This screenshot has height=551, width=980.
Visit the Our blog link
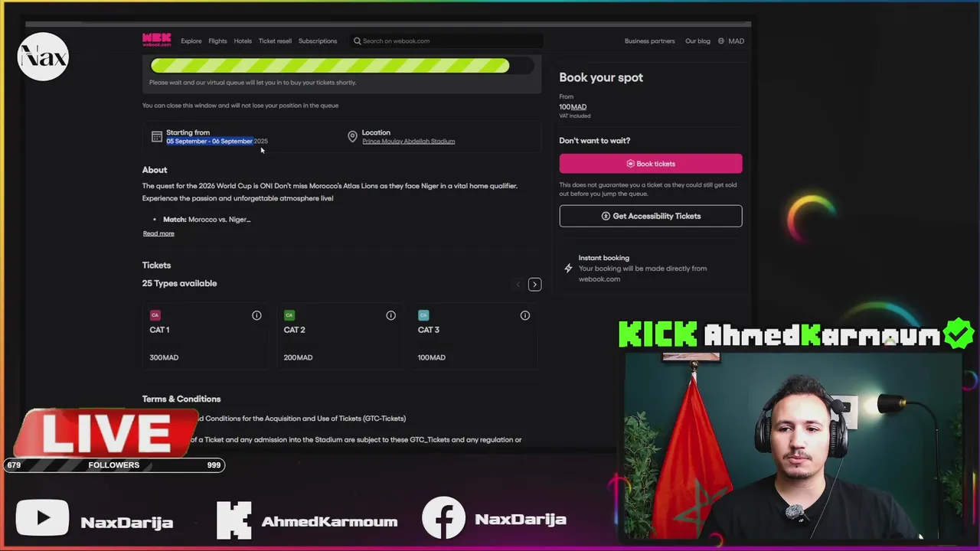(697, 41)
